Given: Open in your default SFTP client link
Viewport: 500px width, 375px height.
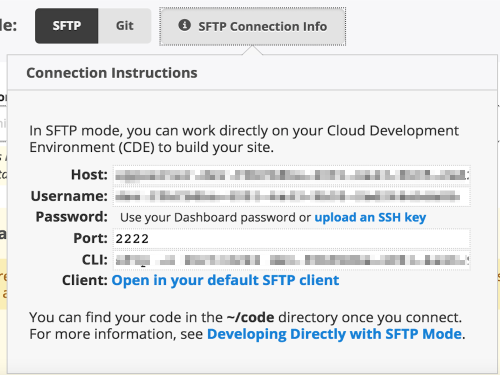Looking at the screenshot, I should pyautogui.click(x=225, y=280).
